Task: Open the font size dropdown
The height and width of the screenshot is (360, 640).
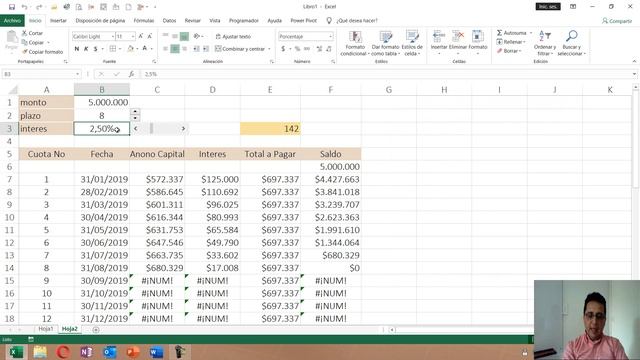Action: point(133,37)
